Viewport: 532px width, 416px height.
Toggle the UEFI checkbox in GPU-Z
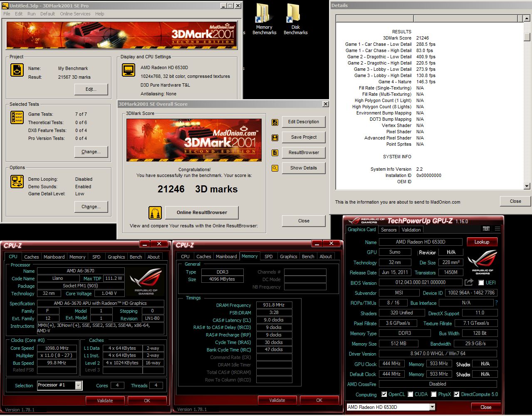point(481,283)
